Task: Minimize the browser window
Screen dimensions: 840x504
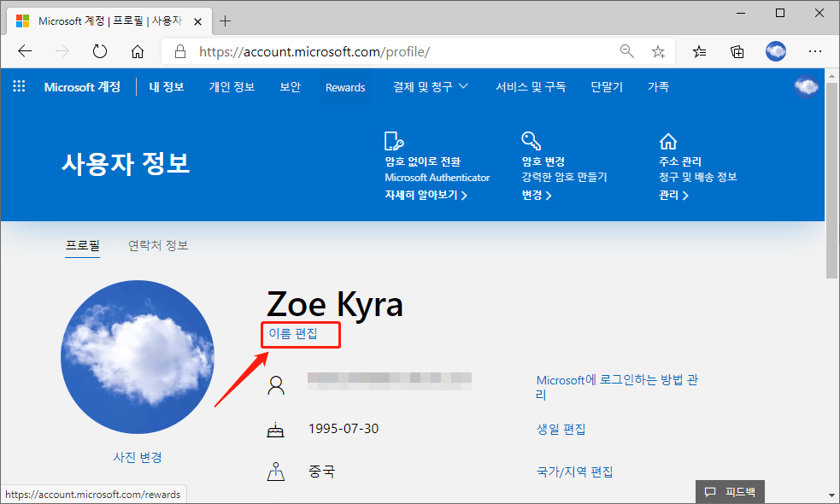Action: [741, 14]
